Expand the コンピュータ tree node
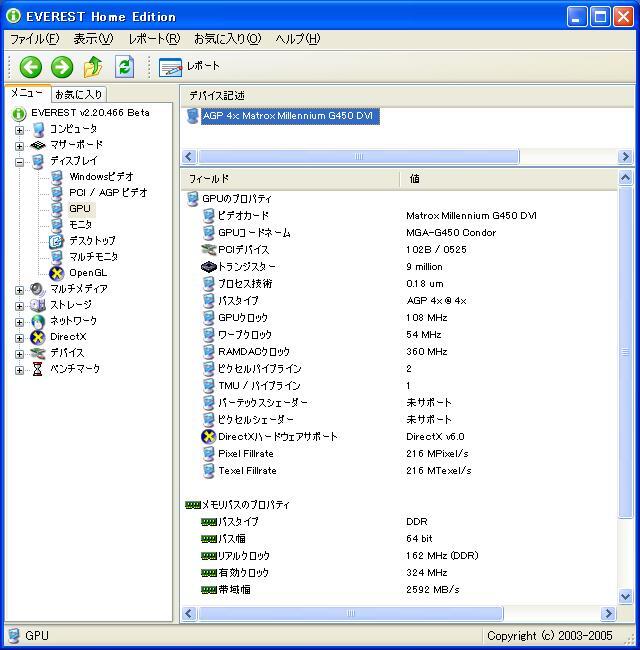640x650 pixels. coord(19,129)
